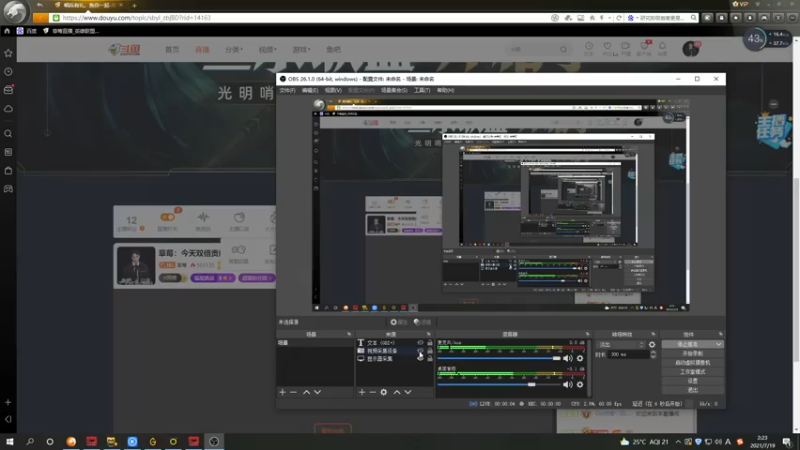Pop out the Scenes dock panel

point(349,334)
